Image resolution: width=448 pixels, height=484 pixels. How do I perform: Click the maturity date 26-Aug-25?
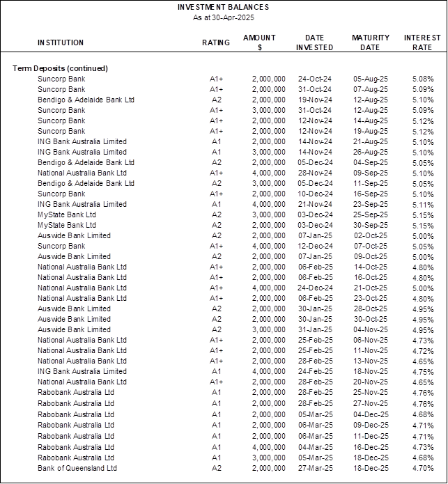pyautogui.click(x=371, y=153)
